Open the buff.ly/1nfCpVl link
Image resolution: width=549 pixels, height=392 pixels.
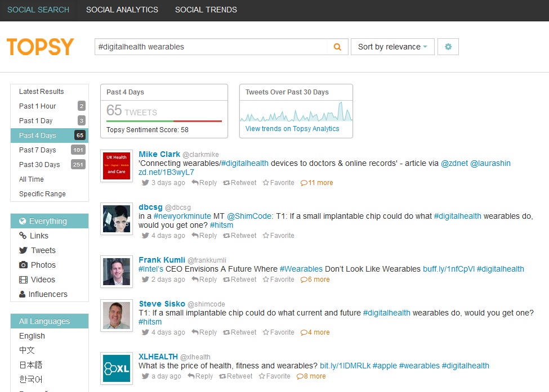coord(449,269)
